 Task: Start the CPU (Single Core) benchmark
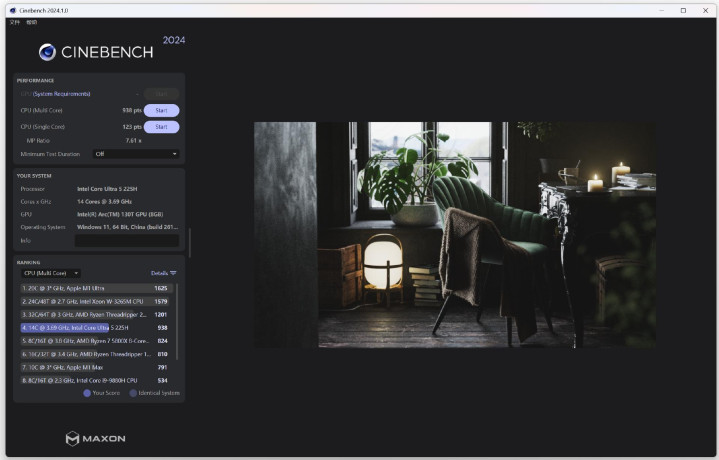(161, 127)
